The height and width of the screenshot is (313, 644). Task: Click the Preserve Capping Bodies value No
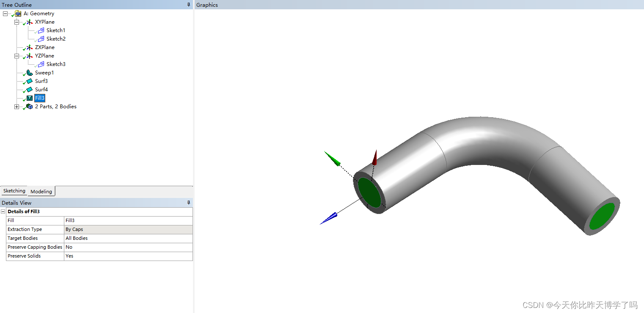pyautogui.click(x=69, y=247)
